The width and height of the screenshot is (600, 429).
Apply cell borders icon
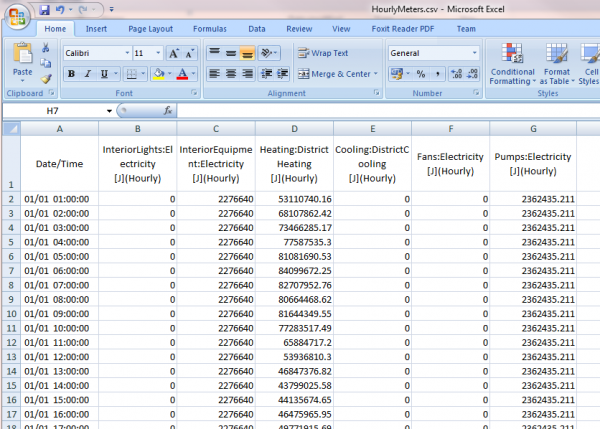131,73
